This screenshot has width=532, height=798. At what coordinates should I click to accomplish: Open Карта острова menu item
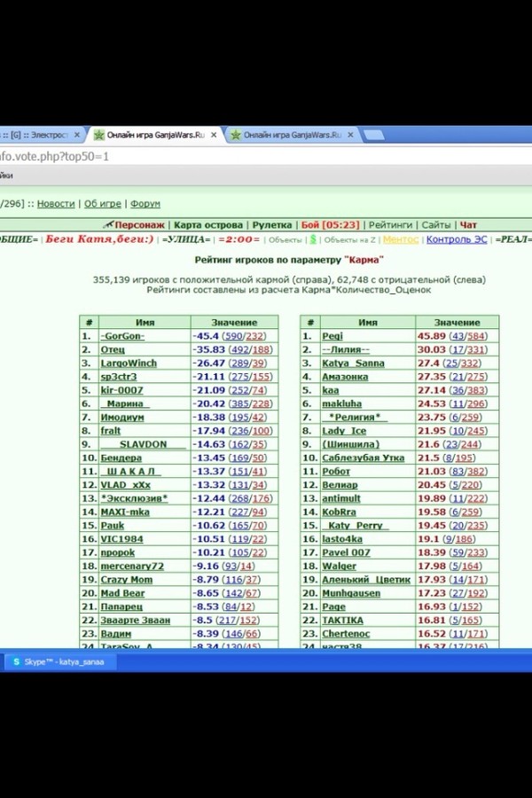[x=208, y=224]
